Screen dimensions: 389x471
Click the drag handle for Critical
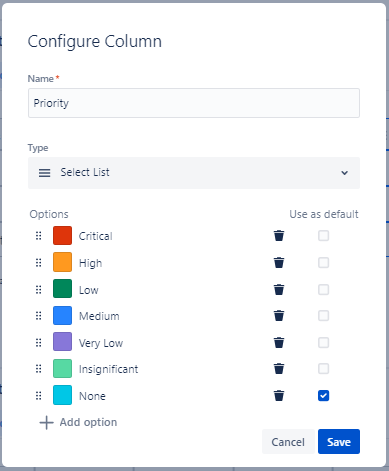pos(39,236)
